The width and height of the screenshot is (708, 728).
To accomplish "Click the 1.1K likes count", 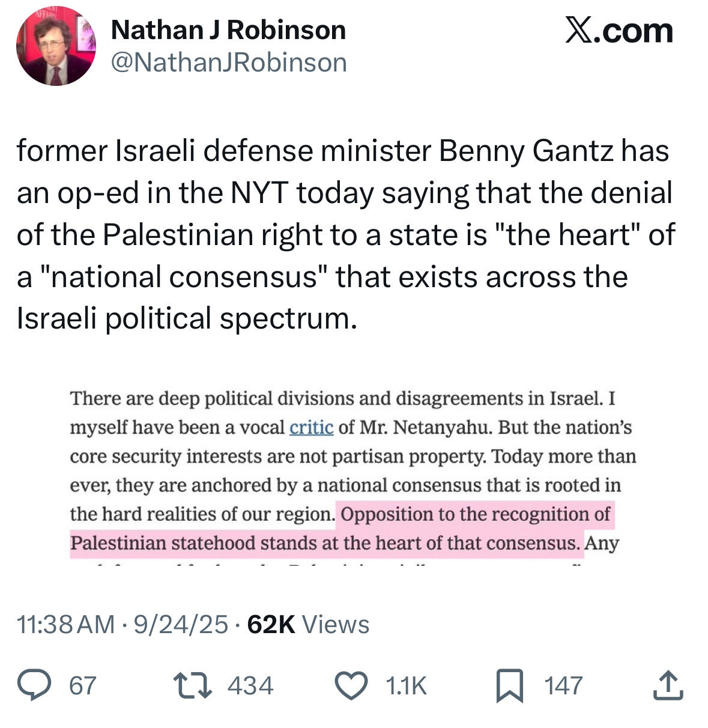I will (406, 685).
